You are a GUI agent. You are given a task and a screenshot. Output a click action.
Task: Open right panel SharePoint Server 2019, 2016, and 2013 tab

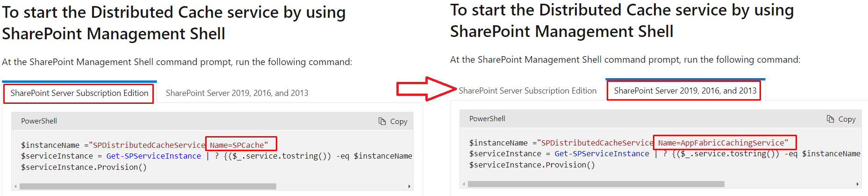tap(685, 91)
